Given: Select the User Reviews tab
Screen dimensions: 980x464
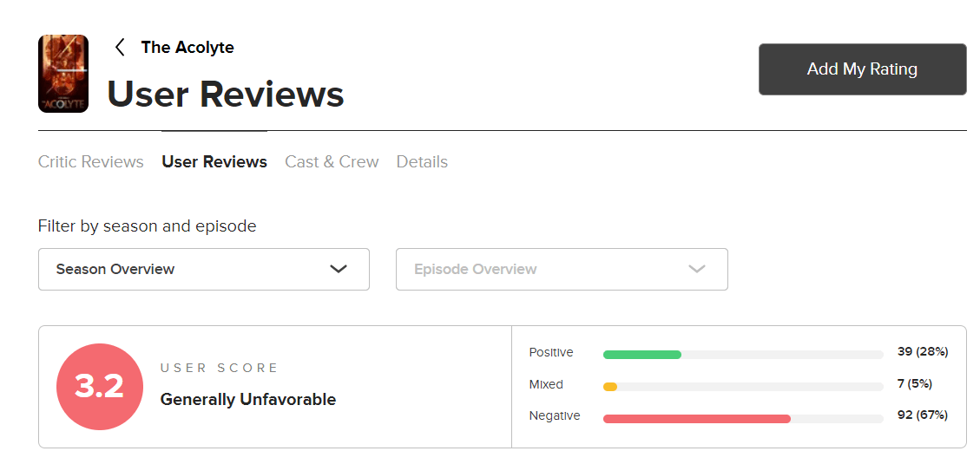Looking at the screenshot, I should coord(214,162).
